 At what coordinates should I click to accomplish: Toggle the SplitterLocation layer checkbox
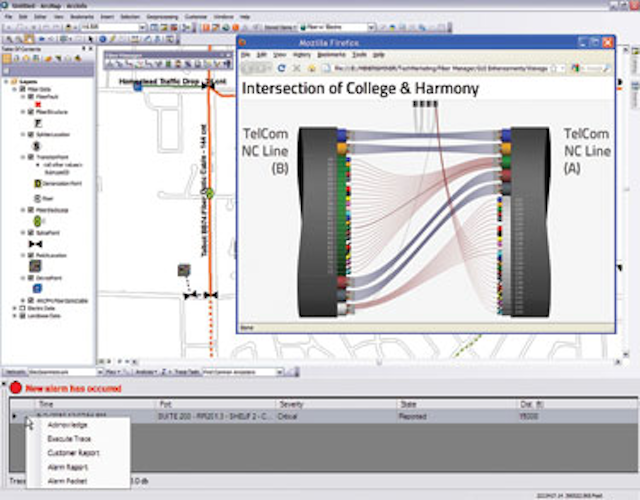point(31,134)
